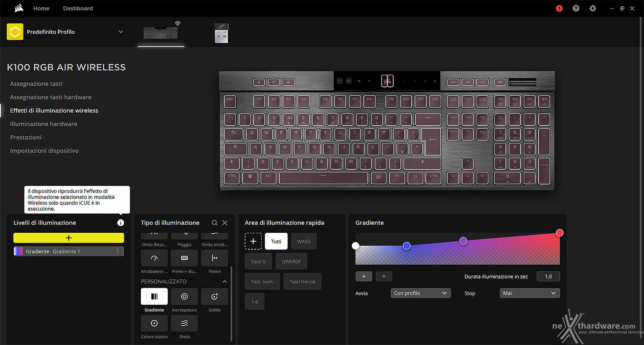Go to the Home tab
This screenshot has width=644, height=345.
(x=41, y=8)
